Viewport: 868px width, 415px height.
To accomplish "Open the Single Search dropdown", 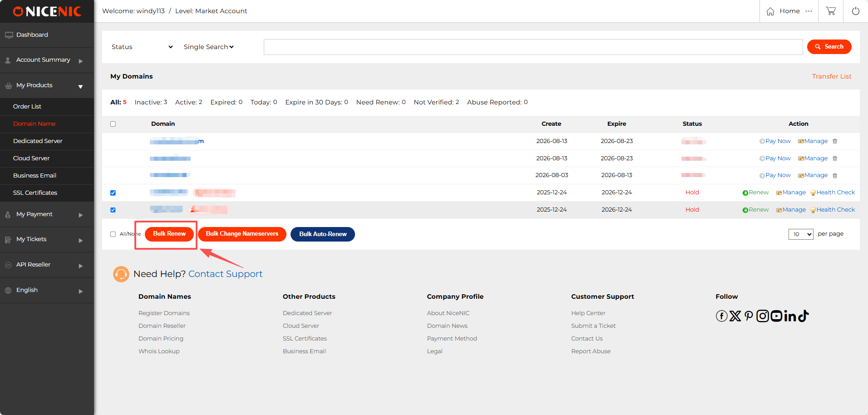I will point(208,47).
